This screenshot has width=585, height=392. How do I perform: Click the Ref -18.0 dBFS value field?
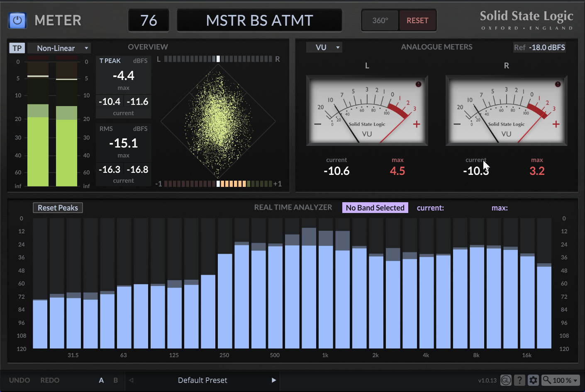(539, 47)
